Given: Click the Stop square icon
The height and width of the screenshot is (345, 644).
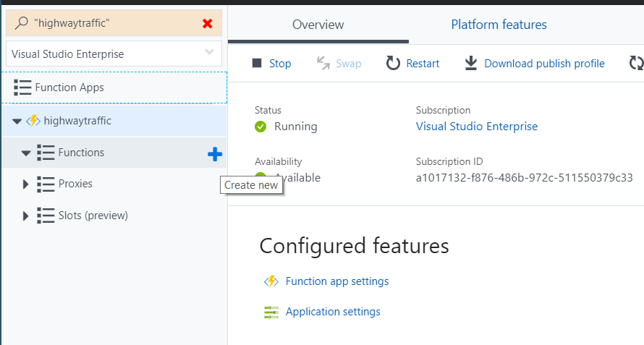Looking at the screenshot, I should point(257,63).
